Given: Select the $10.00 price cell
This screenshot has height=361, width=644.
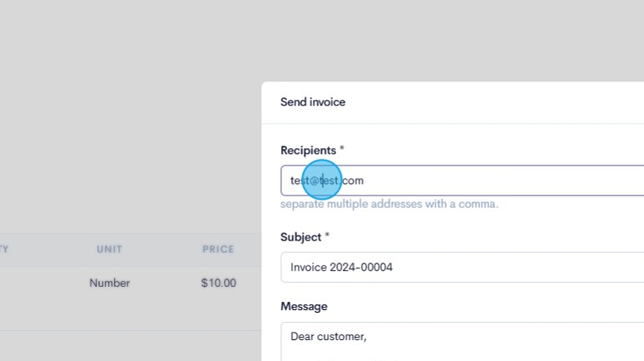Looking at the screenshot, I should coord(218,283).
